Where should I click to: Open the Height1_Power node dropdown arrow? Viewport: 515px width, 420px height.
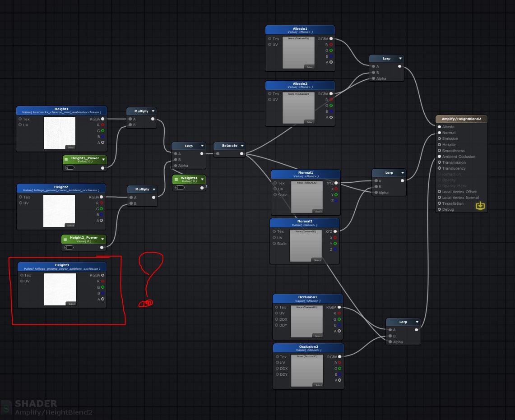pyautogui.click(x=103, y=160)
